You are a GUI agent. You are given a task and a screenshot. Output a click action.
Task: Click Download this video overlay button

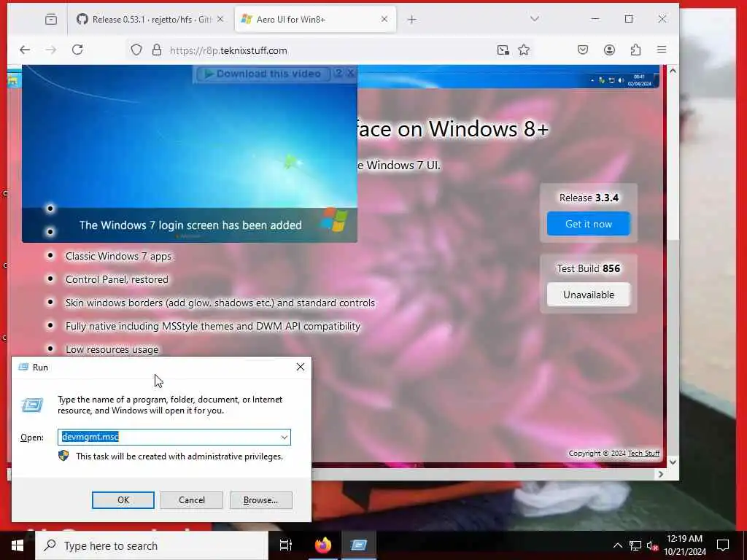(263, 74)
